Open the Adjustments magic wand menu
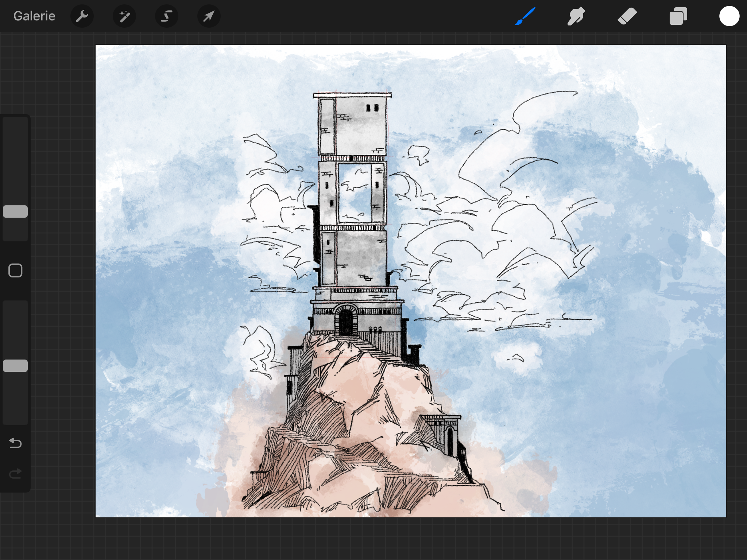This screenshot has height=560, width=747. 124,16
